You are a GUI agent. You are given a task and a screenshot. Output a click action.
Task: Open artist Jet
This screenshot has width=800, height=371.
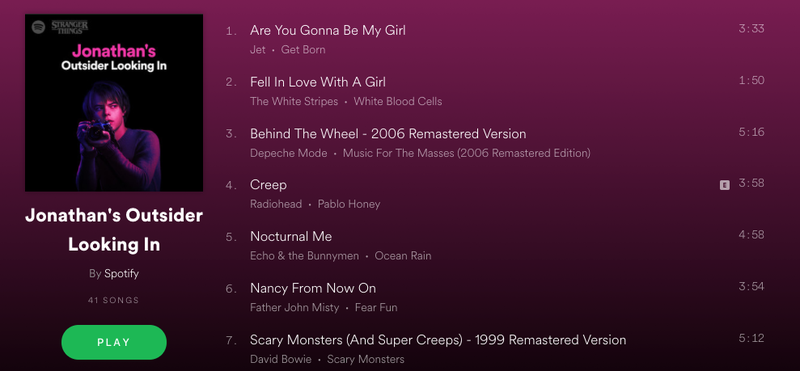[x=258, y=50]
